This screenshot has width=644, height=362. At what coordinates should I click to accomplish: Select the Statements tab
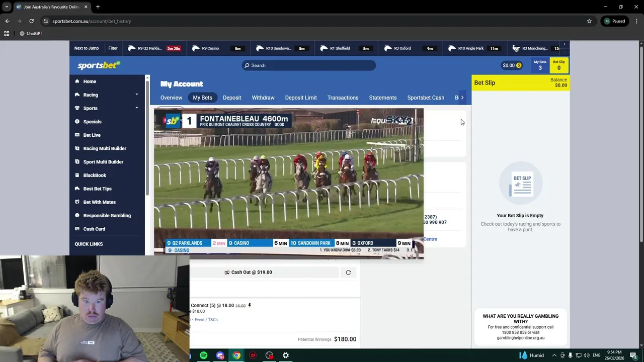[x=383, y=98]
